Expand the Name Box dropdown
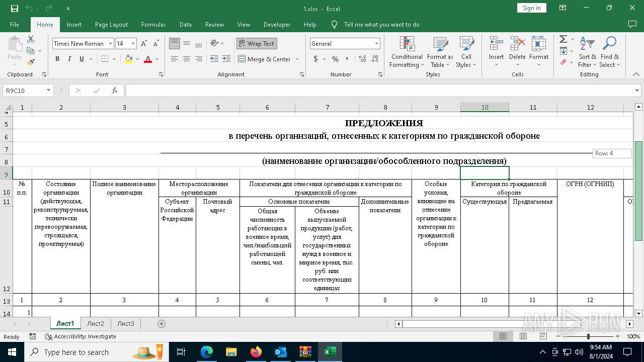Viewport: 644px width, 362px height. [x=49, y=90]
